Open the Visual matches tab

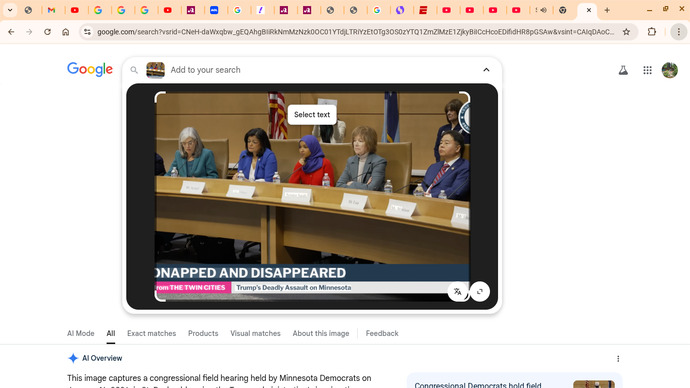(255, 333)
